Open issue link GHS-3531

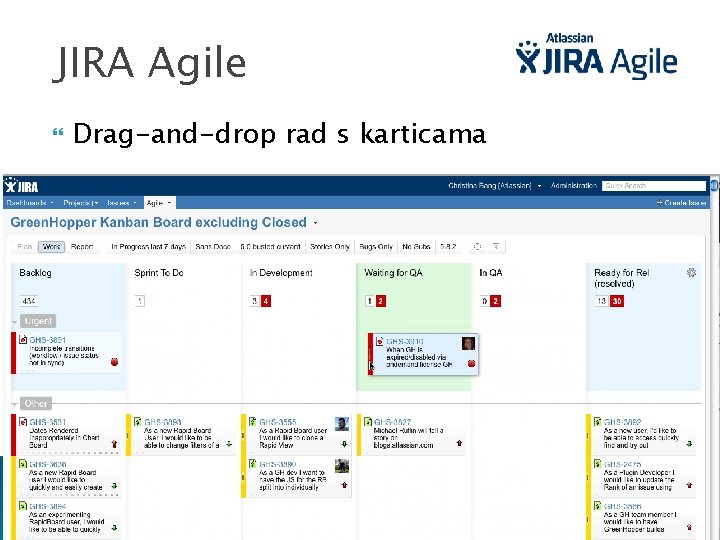(47, 422)
